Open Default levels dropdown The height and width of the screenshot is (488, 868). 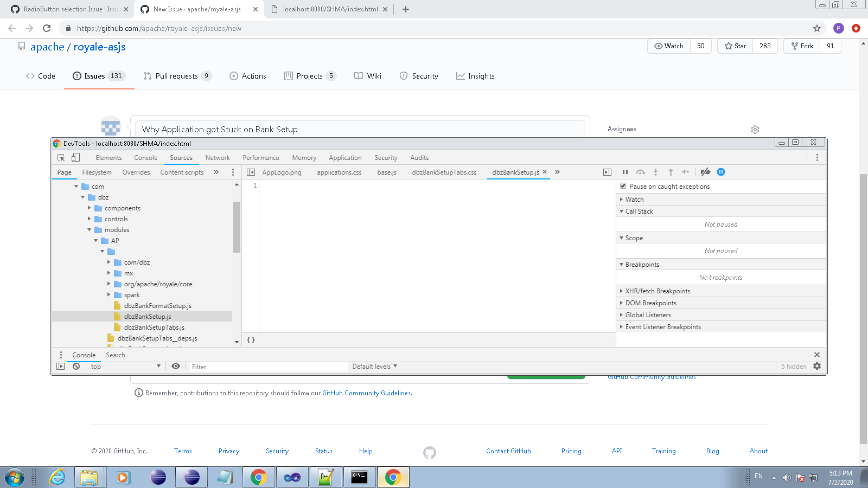click(374, 367)
